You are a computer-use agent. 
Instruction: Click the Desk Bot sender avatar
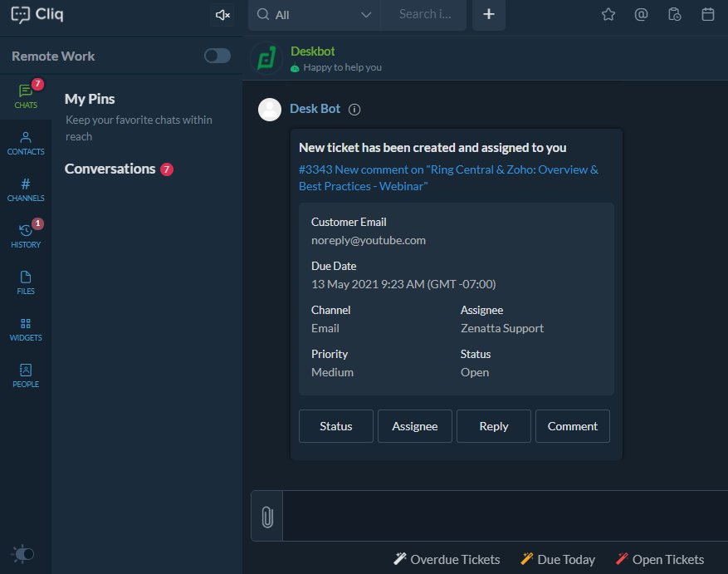pos(270,110)
